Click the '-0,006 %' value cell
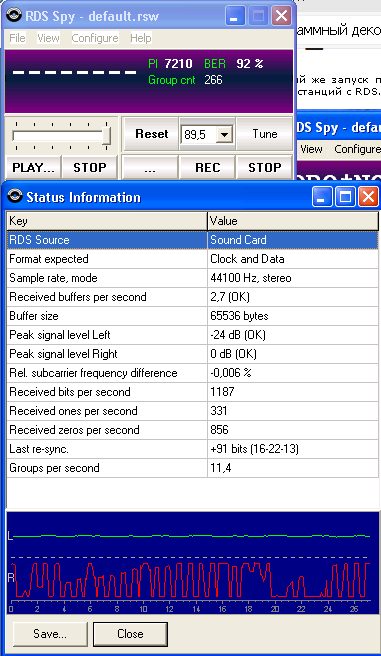Image resolution: width=381 pixels, height=656 pixels. coord(293,373)
